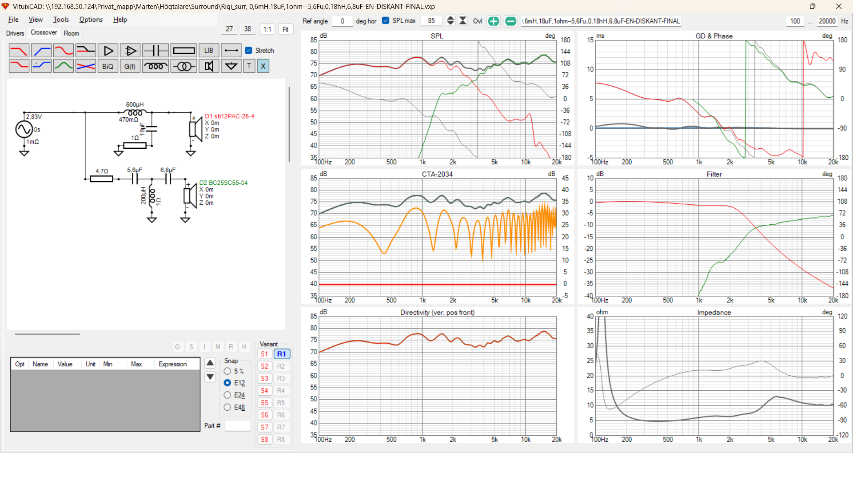Image resolution: width=853 pixels, height=504 pixels.
Task: Add a BiQ biquad block
Action: tap(108, 66)
